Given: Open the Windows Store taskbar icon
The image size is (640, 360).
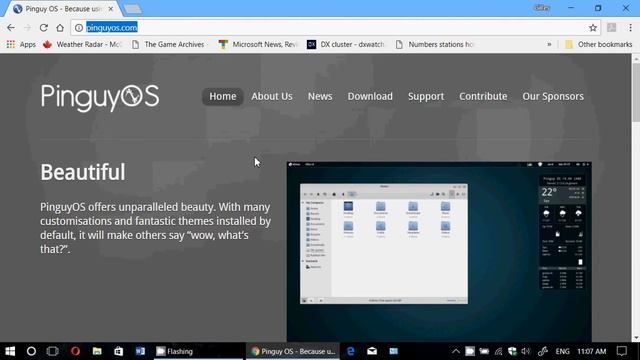Looking at the screenshot, I should [x=118, y=351].
